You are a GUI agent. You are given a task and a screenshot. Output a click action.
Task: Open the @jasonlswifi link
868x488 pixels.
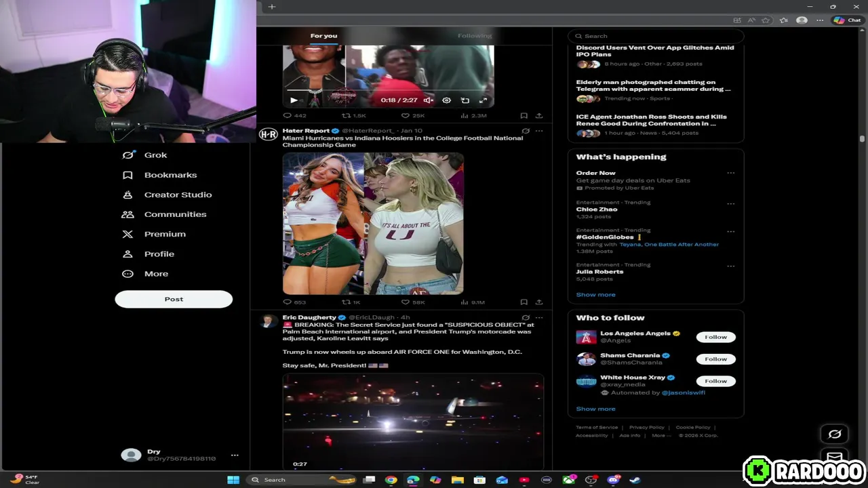(x=684, y=392)
